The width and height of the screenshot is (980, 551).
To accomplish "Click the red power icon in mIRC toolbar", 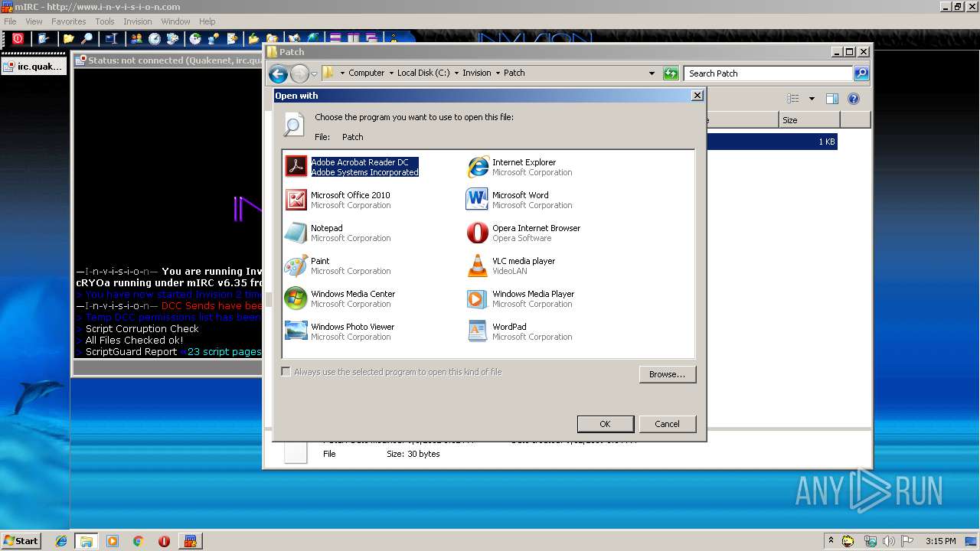I will pyautogui.click(x=18, y=38).
